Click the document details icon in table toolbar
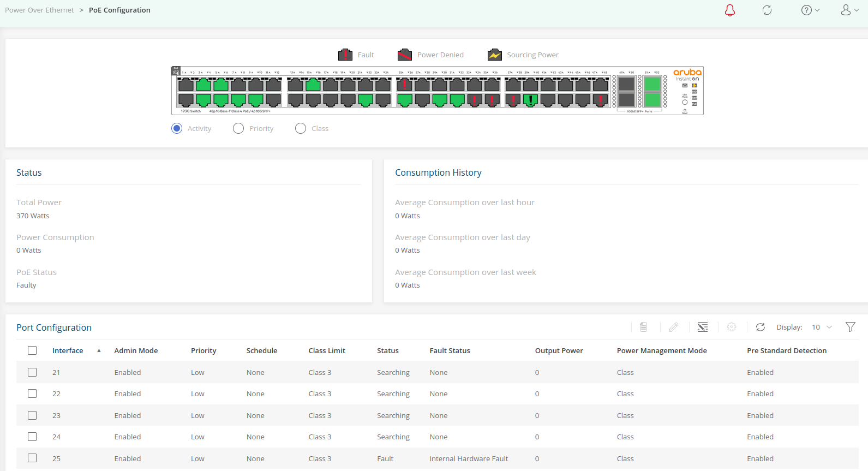The image size is (868, 471). (x=644, y=327)
